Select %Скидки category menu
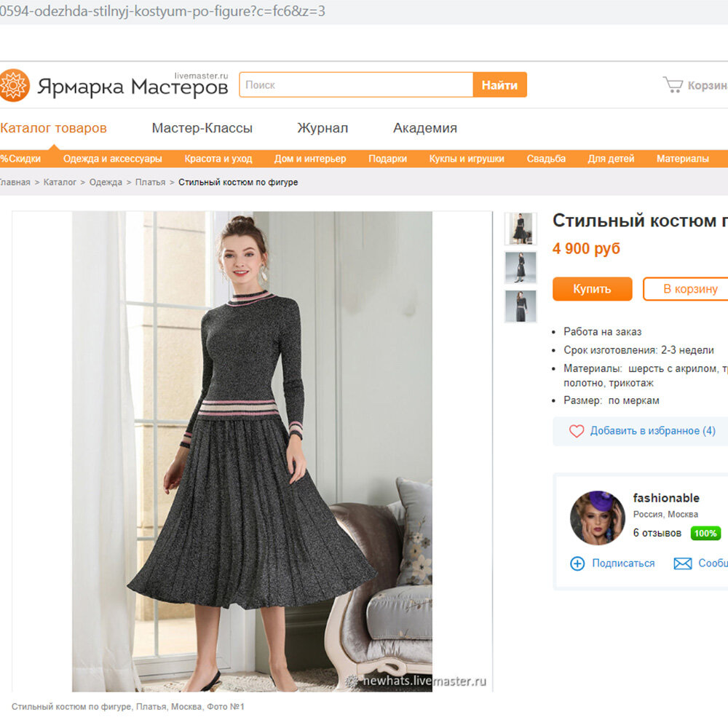 [x=20, y=159]
